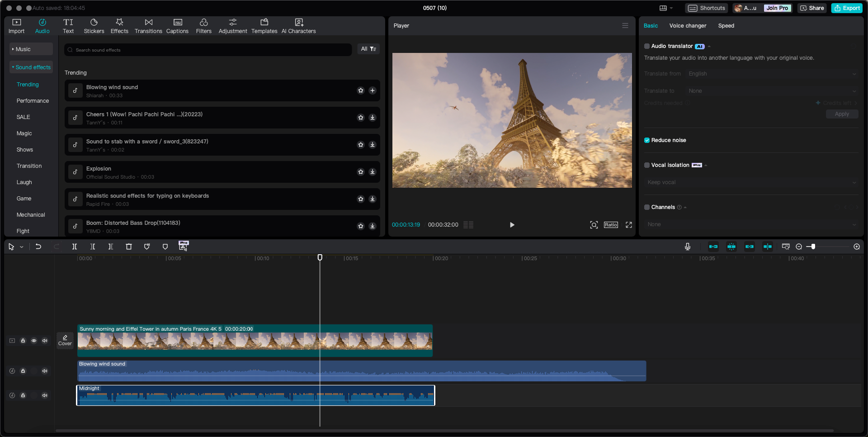
Task: Click the Export button
Action: [x=847, y=8]
